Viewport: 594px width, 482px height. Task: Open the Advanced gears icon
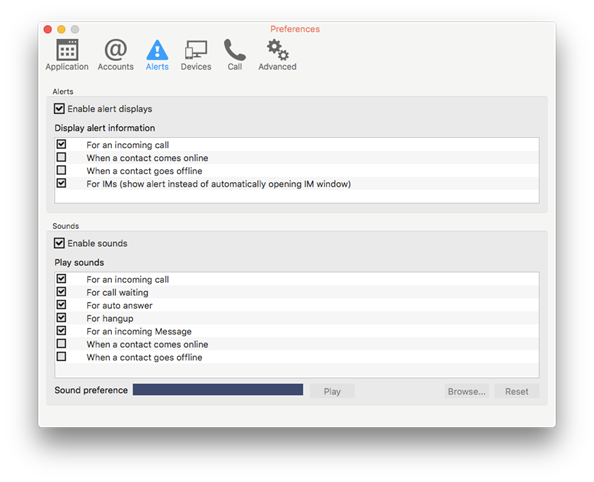pos(277,50)
